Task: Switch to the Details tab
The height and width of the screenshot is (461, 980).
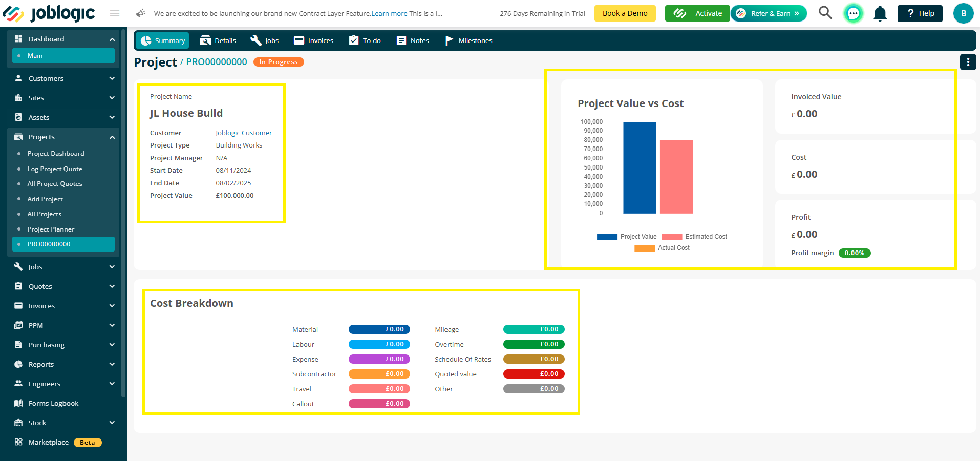Action: tap(218, 40)
